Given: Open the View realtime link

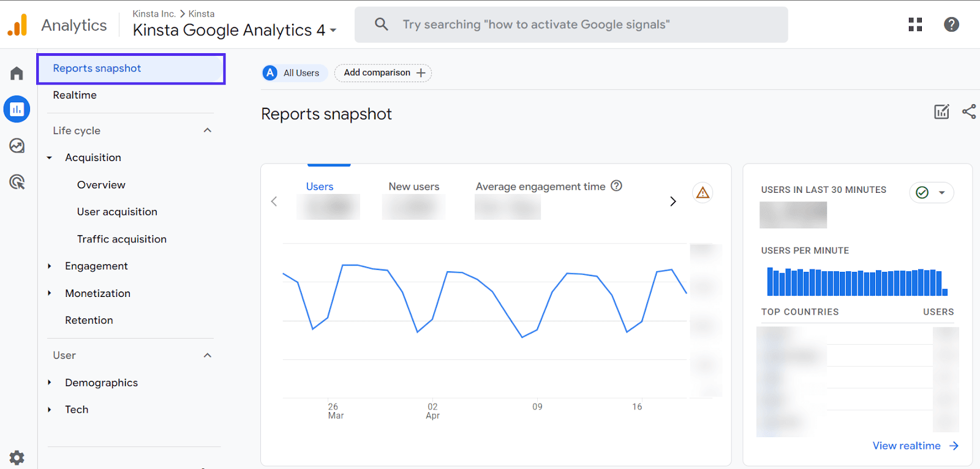Looking at the screenshot, I should (x=907, y=446).
